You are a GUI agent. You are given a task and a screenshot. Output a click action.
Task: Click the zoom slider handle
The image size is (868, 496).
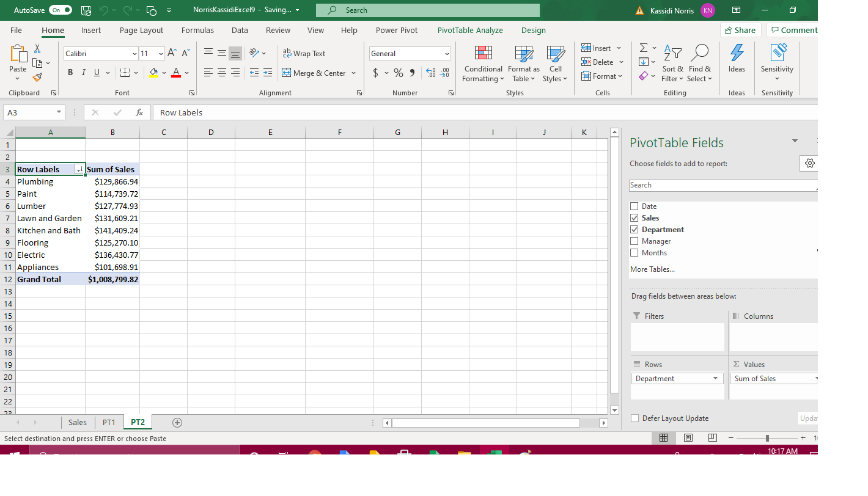(x=767, y=439)
